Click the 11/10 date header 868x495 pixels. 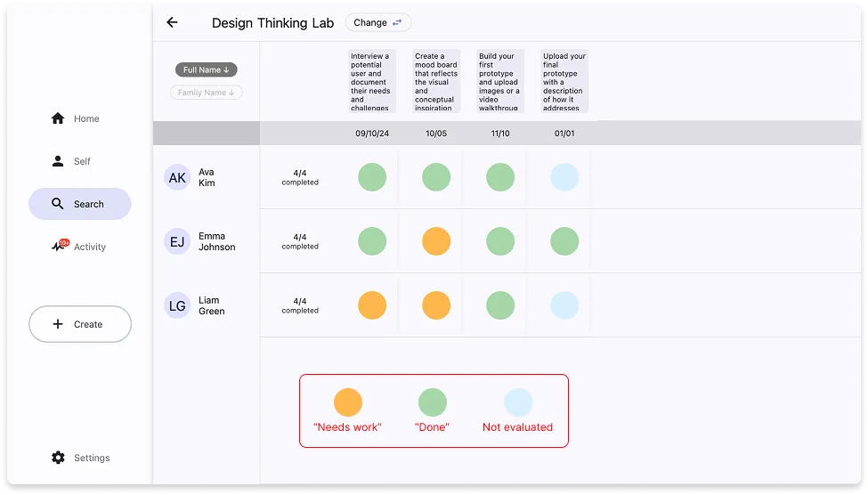(x=500, y=134)
